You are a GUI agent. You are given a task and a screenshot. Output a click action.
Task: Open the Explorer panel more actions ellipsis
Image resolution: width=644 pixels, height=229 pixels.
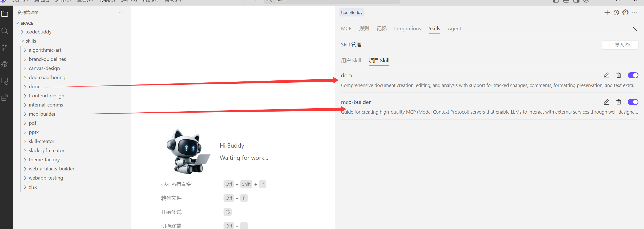pyautogui.click(x=121, y=12)
